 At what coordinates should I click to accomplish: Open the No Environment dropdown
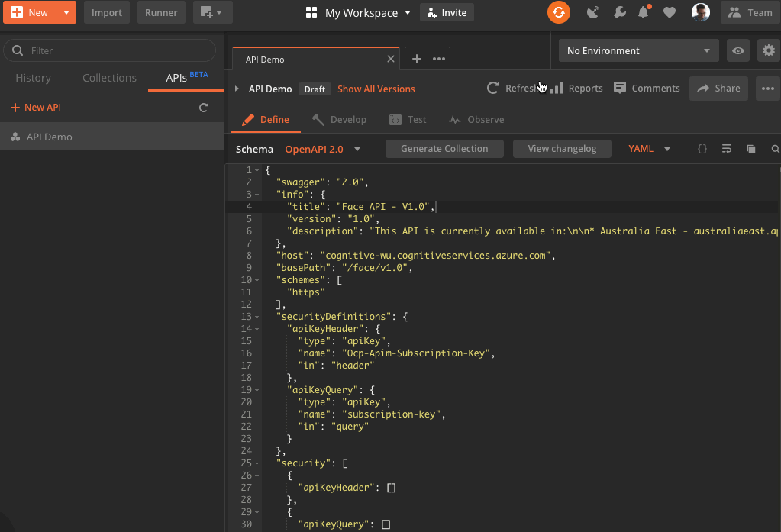click(x=638, y=51)
